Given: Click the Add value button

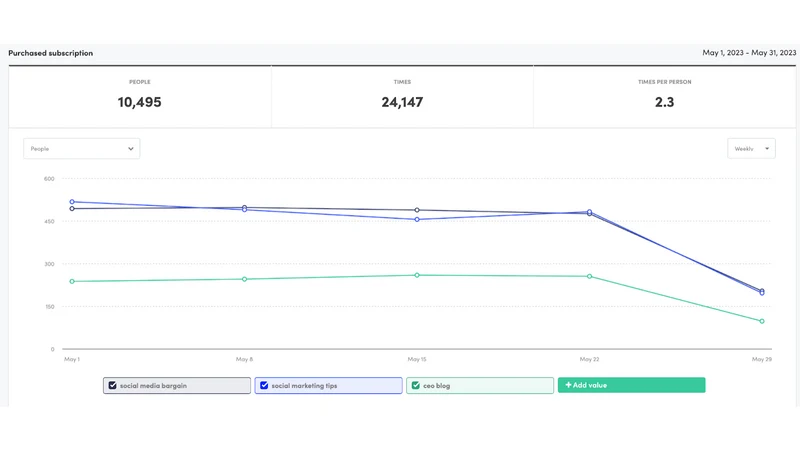Looking at the screenshot, I should [x=632, y=385].
